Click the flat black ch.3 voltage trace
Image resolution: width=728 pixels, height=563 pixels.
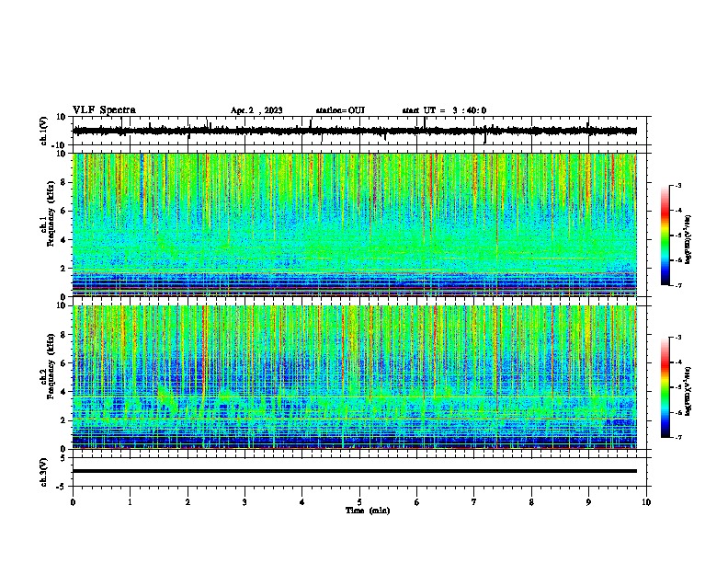tap(355, 471)
